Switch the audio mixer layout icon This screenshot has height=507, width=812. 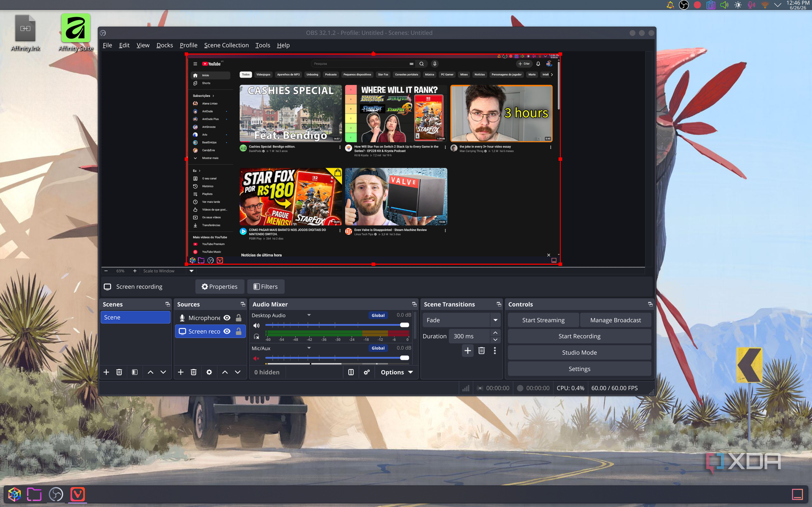[x=351, y=372]
